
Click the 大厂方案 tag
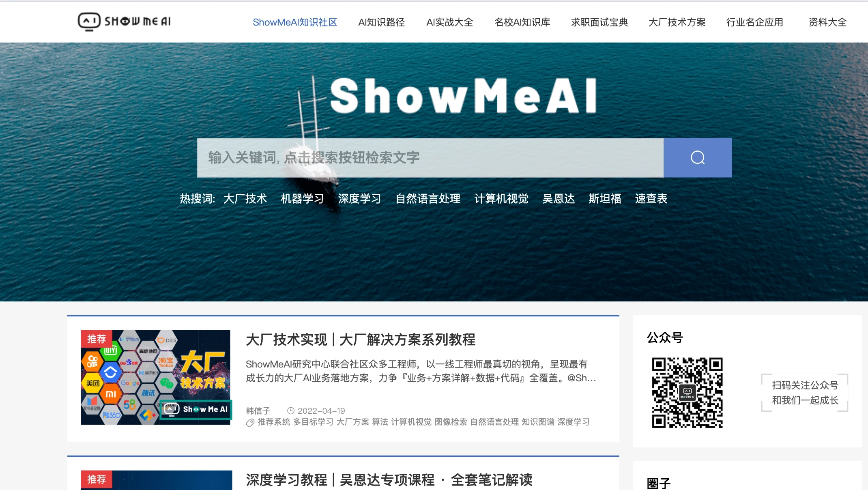point(353,422)
